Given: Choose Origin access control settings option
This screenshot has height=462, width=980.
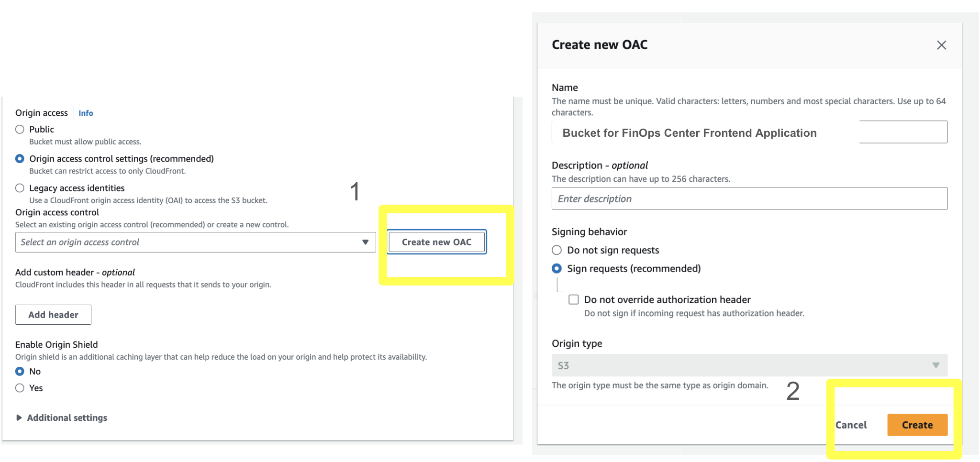Looking at the screenshot, I should point(20,159).
